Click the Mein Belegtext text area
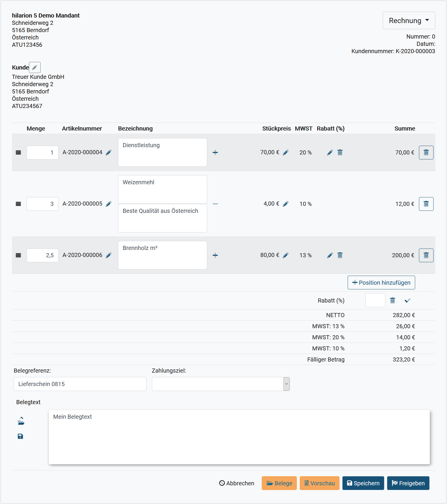Image resolution: width=447 pixels, height=504 pixels. point(239,437)
